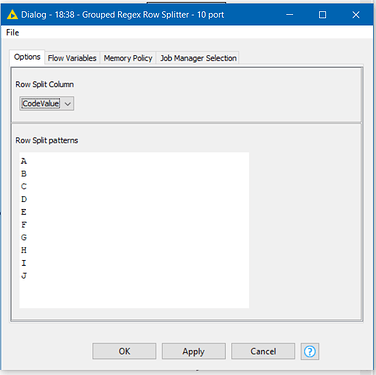Image resolution: width=376 pixels, height=375 pixels.
Task: Place cursor on pattern line A
Action: point(24,161)
